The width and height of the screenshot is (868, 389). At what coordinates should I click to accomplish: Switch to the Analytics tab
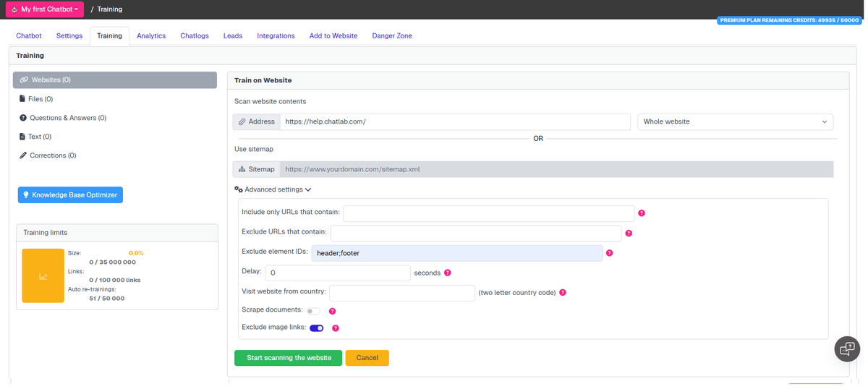point(151,35)
